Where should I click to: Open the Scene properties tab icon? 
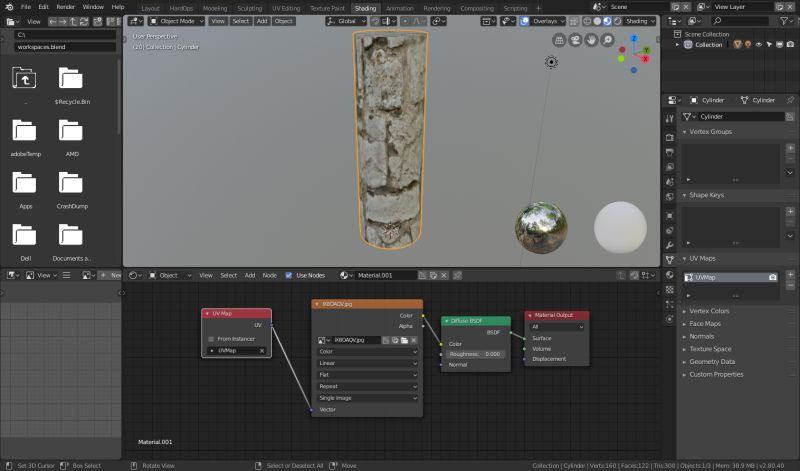tap(669, 182)
